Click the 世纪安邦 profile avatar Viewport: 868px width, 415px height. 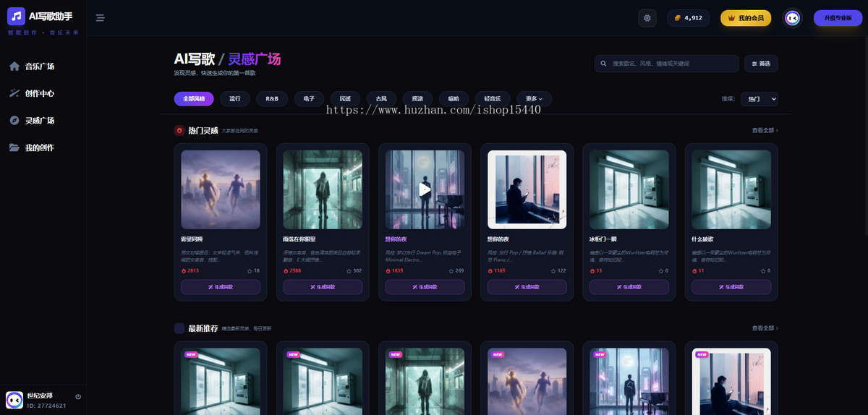point(14,400)
